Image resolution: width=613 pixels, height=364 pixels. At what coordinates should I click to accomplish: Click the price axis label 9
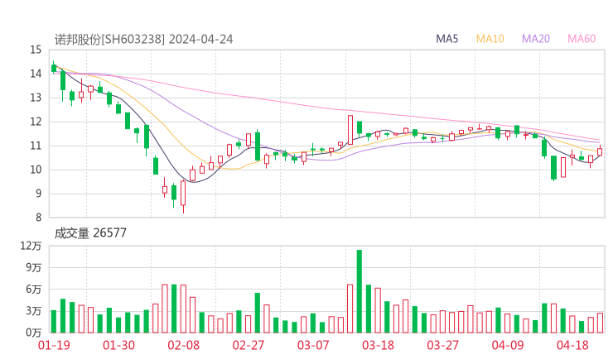38,194
